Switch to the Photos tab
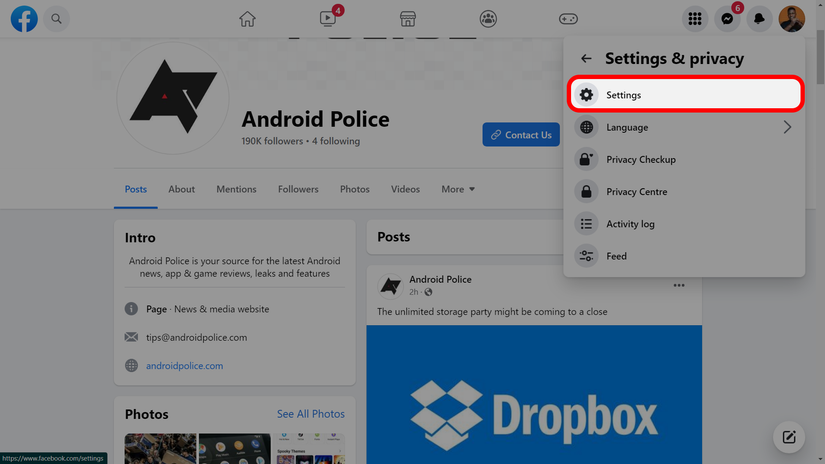The image size is (825, 464). [x=355, y=189]
